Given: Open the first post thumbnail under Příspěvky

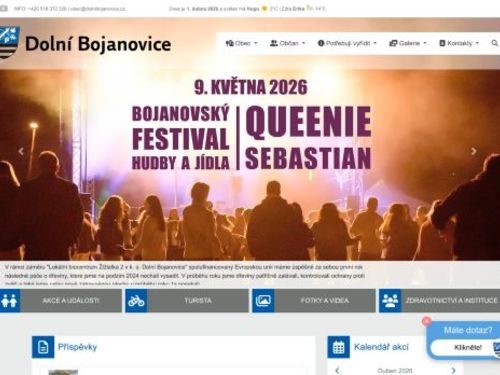Looking at the screenshot, I should (x=63, y=372).
